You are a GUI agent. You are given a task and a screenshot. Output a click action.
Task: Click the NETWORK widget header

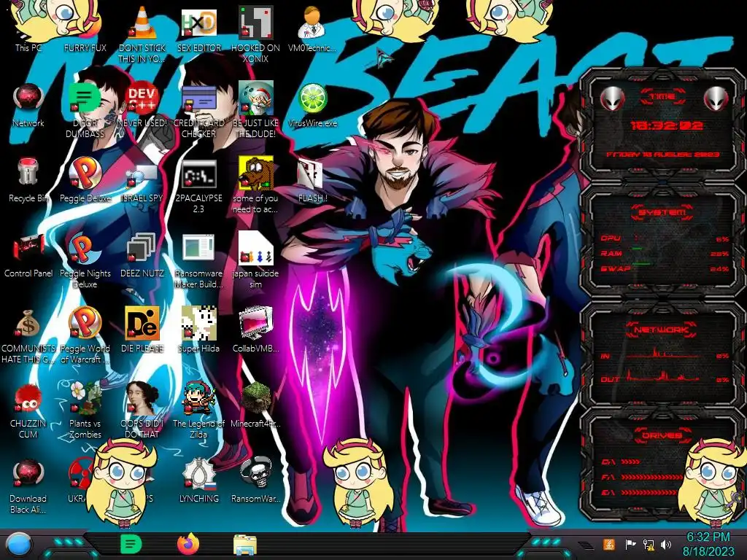click(x=662, y=330)
